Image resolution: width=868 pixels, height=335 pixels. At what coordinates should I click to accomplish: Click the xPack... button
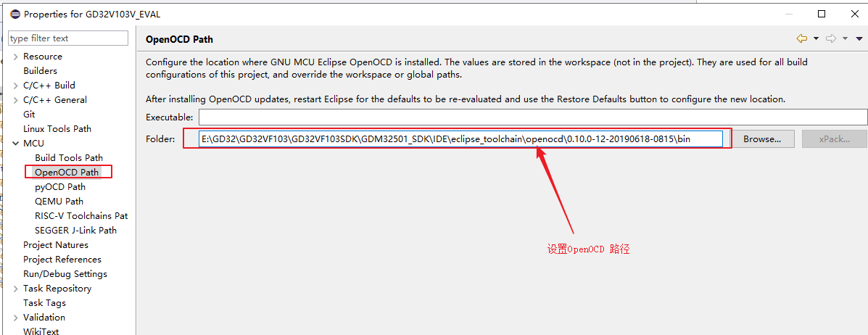(x=834, y=139)
